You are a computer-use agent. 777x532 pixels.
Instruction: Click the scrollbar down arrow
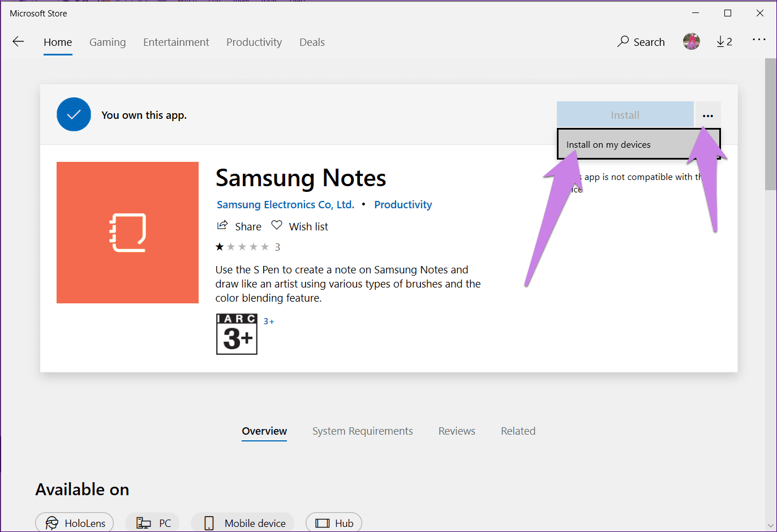(771, 526)
